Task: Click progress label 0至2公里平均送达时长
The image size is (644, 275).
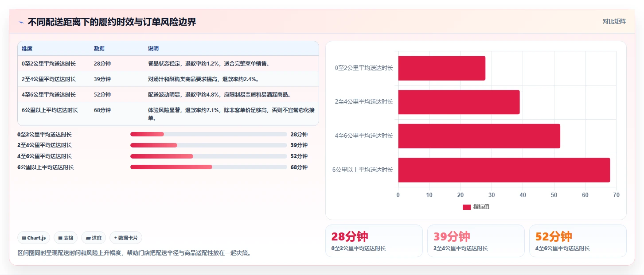Action: pyautogui.click(x=44, y=135)
